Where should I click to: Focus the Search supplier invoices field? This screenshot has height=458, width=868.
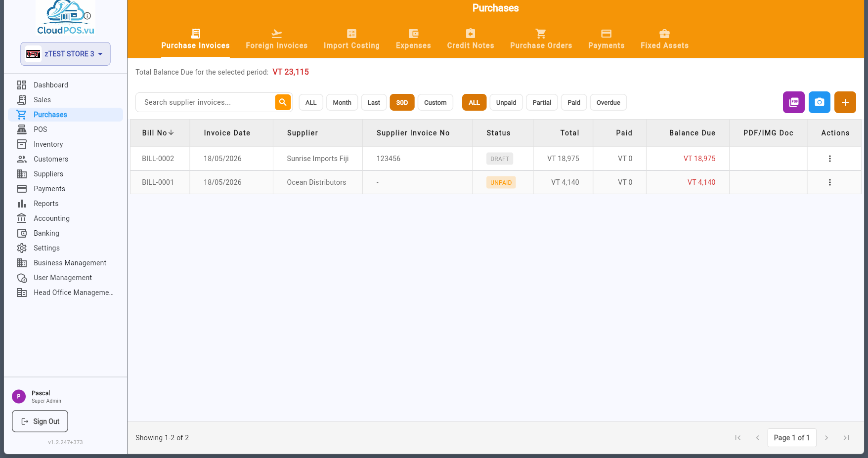(x=206, y=102)
